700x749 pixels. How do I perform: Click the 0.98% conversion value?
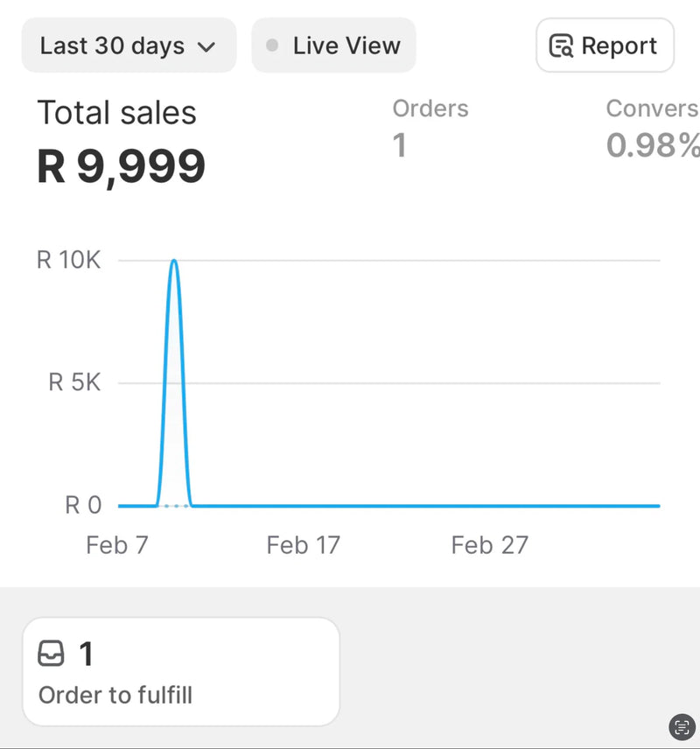coord(653,145)
